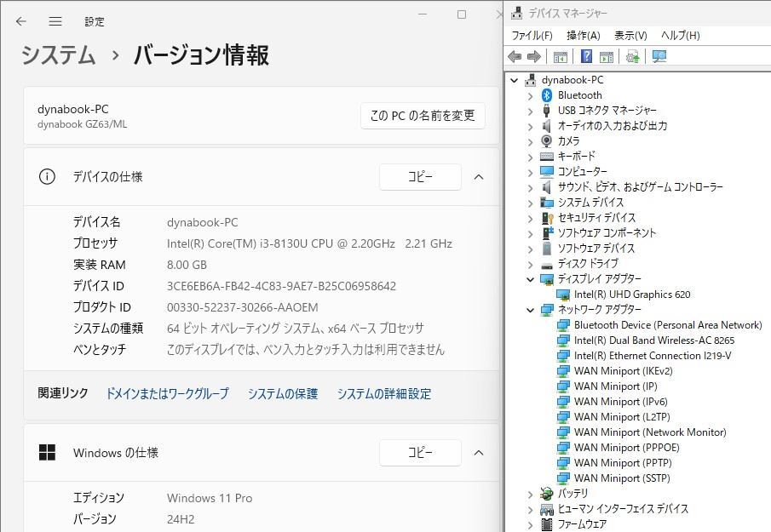The height and width of the screenshot is (532, 771).
Task: Collapse the Windows の仕様 section chevron
Action: [479, 453]
